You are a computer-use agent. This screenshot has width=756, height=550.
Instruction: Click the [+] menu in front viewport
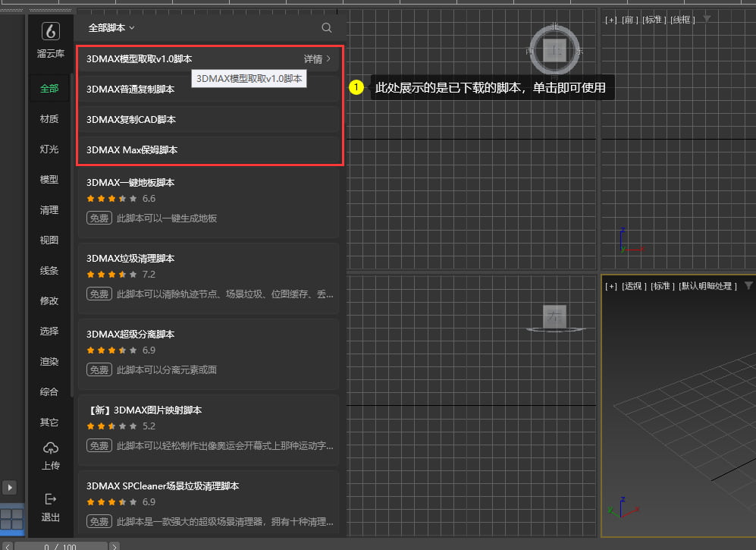click(x=611, y=20)
